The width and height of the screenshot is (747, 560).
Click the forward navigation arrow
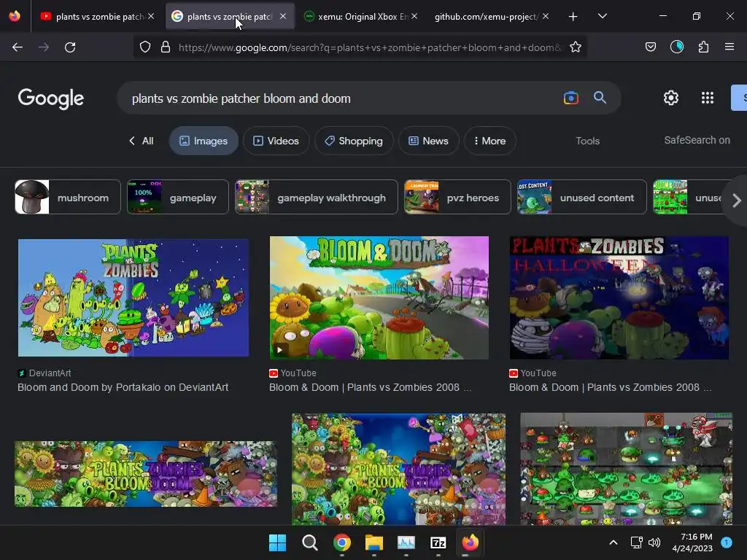click(44, 47)
